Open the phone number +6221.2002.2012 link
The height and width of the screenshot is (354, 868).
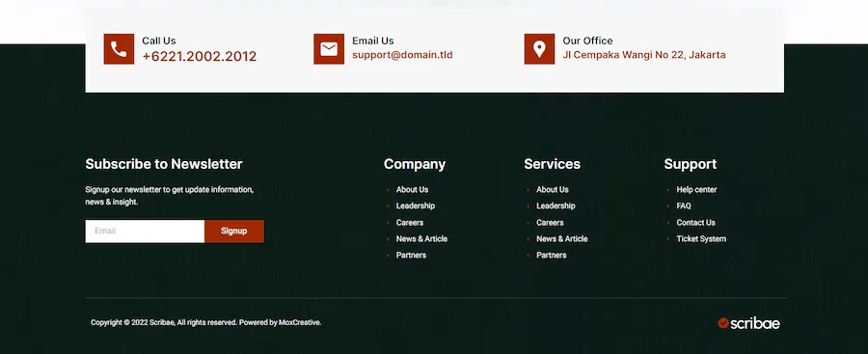coord(200,57)
